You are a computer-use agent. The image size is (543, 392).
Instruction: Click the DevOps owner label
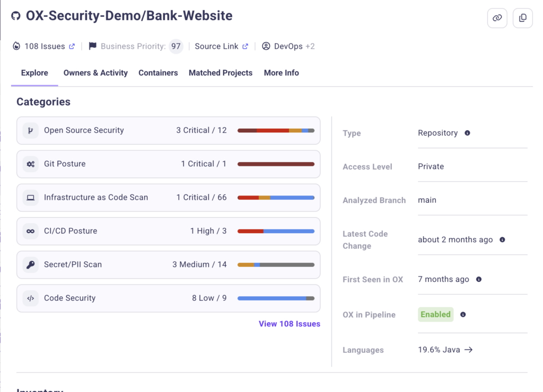pyautogui.click(x=288, y=47)
